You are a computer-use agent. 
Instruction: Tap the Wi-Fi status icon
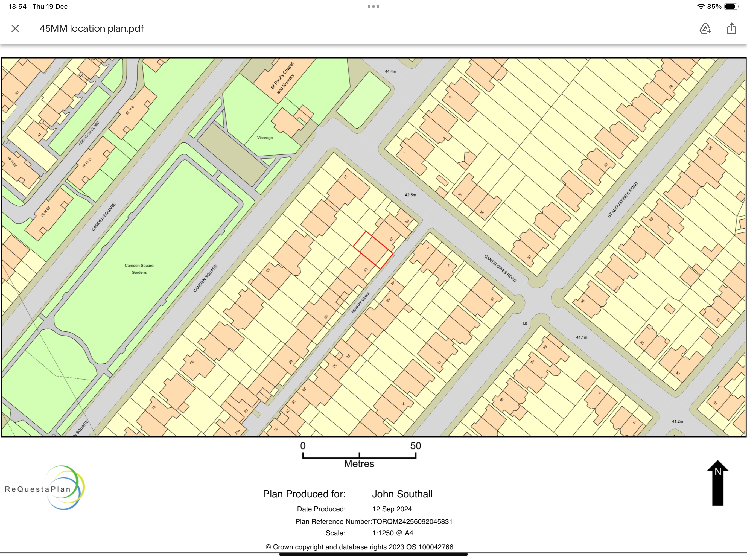point(701,6)
